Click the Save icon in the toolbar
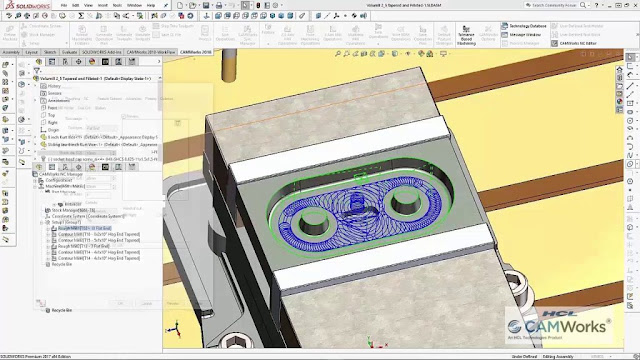 pyautogui.click(x=206, y=5)
